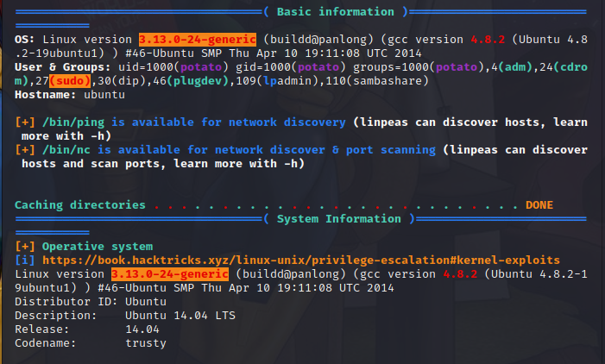The height and width of the screenshot is (364, 605).
Task: Click the "[i]" info marker before the URL
Action: click(25, 260)
